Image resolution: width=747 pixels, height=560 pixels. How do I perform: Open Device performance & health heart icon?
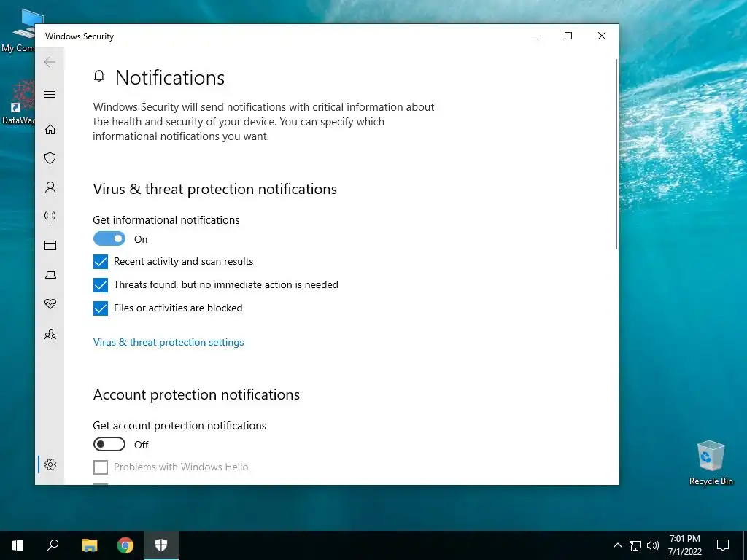click(x=50, y=304)
